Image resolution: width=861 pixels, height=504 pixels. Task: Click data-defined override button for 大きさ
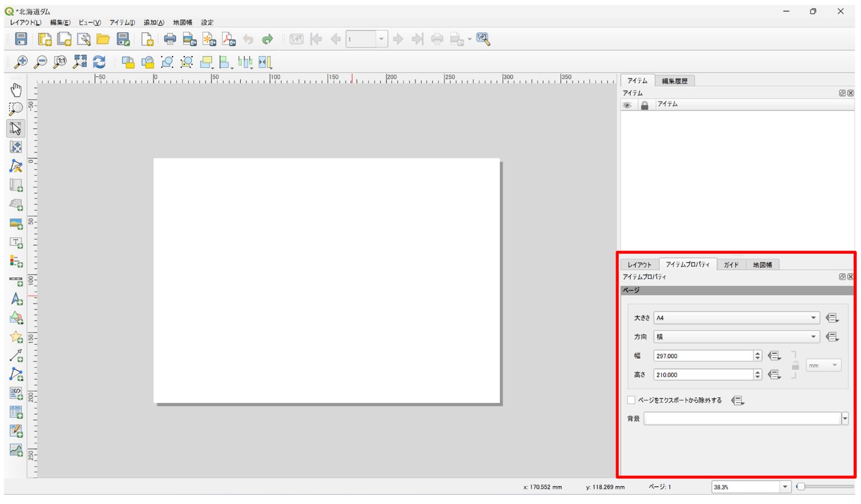coord(832,318)
